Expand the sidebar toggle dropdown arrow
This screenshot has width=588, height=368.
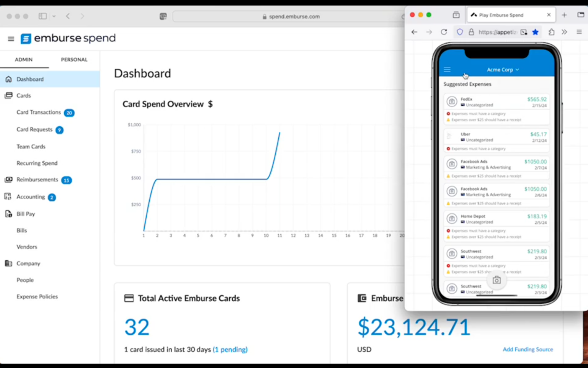[54, 16]
